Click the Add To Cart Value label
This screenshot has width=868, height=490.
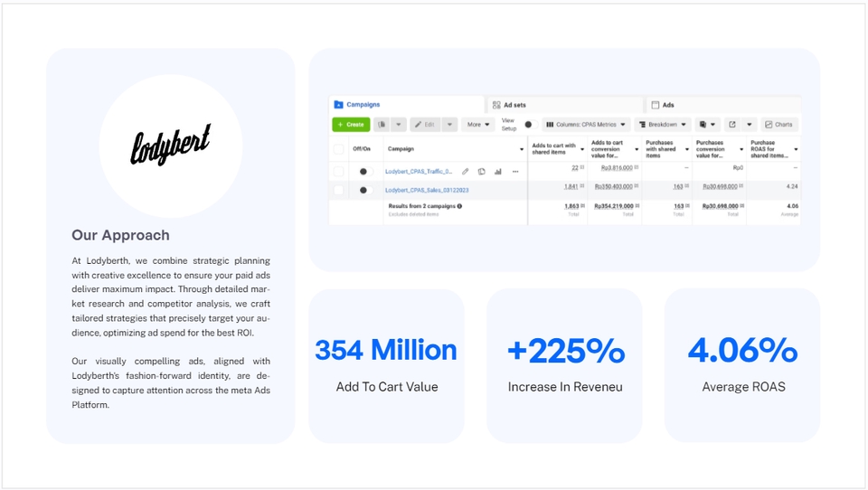387,387
